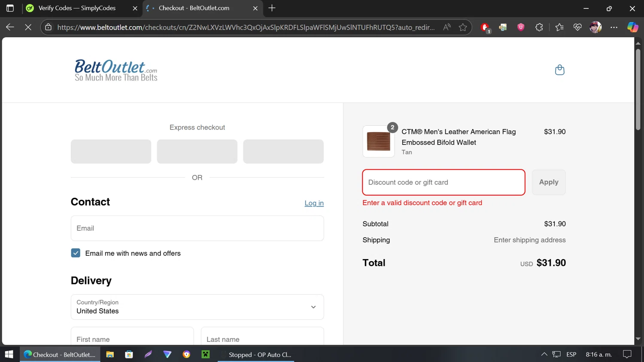The image size is (644, 362).
Task: Open File Explorer from taskbar
Action: [x=110, y=354]
